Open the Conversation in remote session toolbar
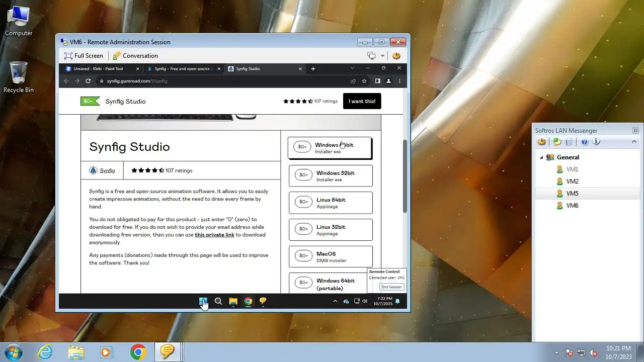This screenshot has width=644, height=362. 135,56
